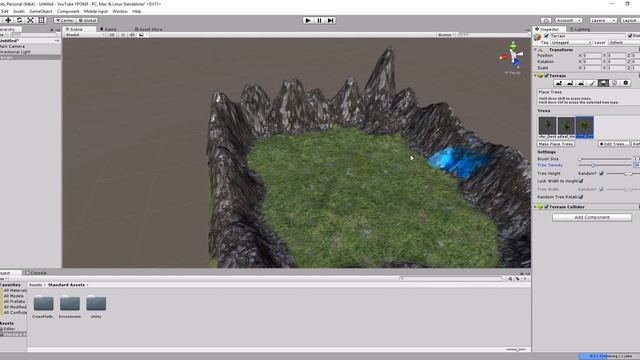Image resolution: width=640 pixels, height=360 pixels.
Task: Select the Rotate transform tool
Action: [x=19, y=20]
